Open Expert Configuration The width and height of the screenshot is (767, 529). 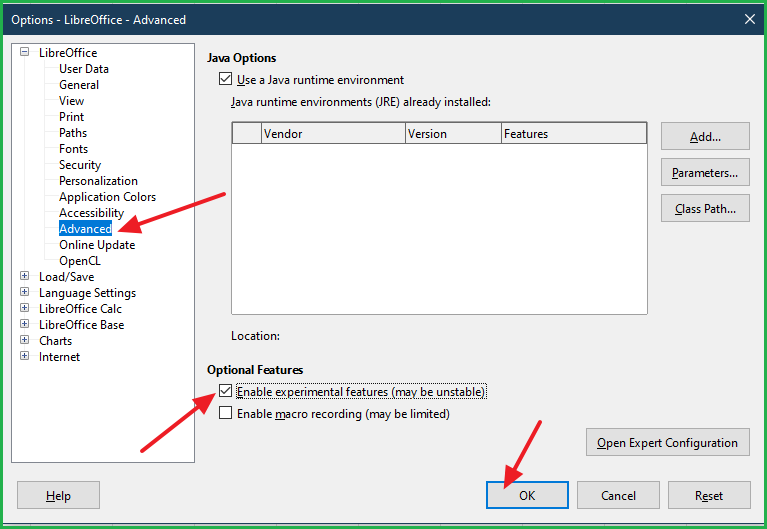(667, 442)
